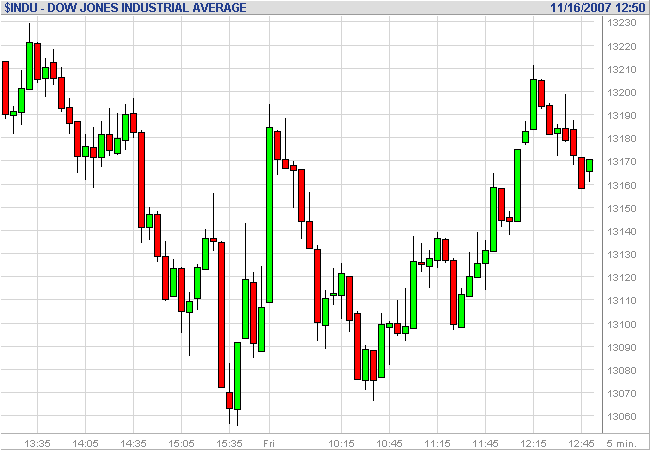This screenshot has width=650, height=450.
Task: Click the last green candlestick at chart's right edge
Action: coord(589,165)
